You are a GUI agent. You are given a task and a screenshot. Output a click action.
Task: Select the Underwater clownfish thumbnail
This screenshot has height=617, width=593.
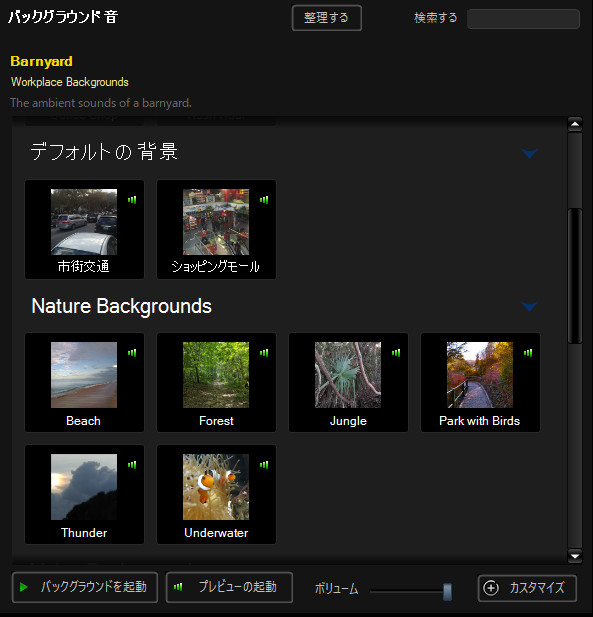(216, 487)
